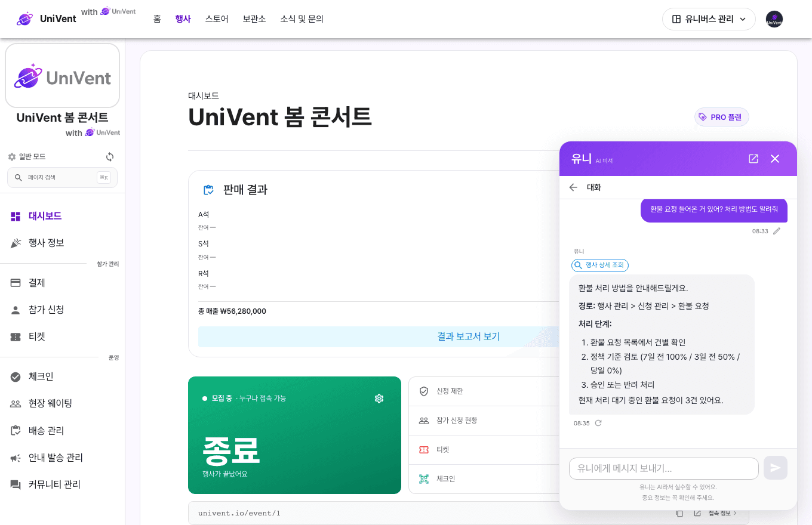Open the user profile avatar
Screen dimensions: 812x525
[x=774, y=19]
